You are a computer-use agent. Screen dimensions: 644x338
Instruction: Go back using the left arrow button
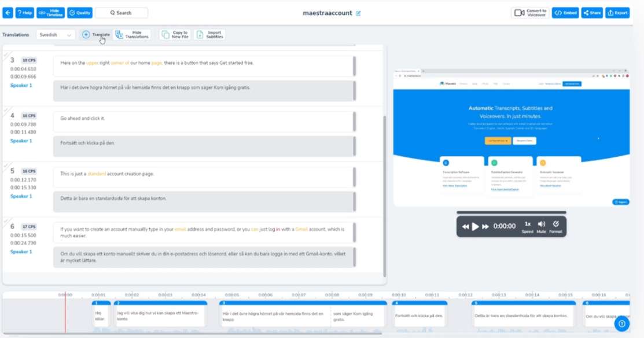coord(8,13)
